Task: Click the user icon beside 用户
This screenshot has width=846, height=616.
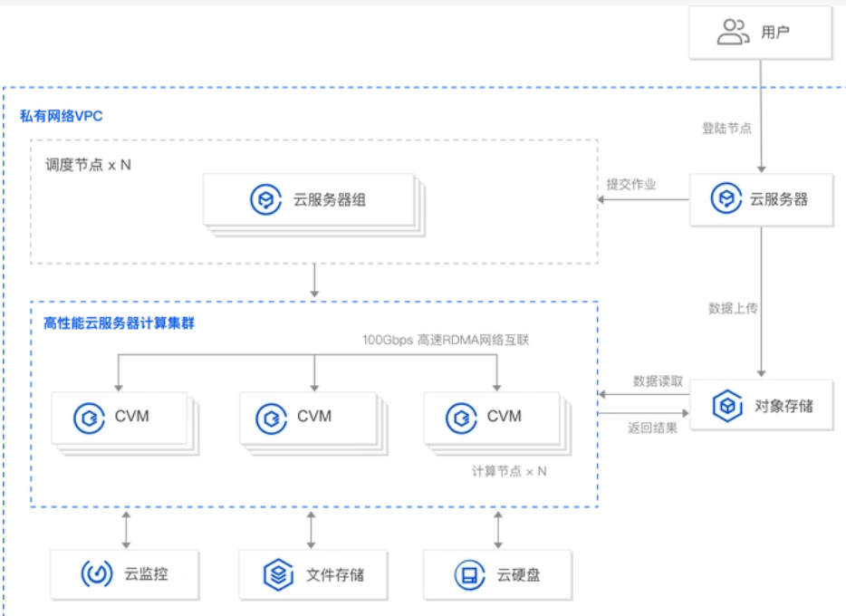Action: pos(733,33)
